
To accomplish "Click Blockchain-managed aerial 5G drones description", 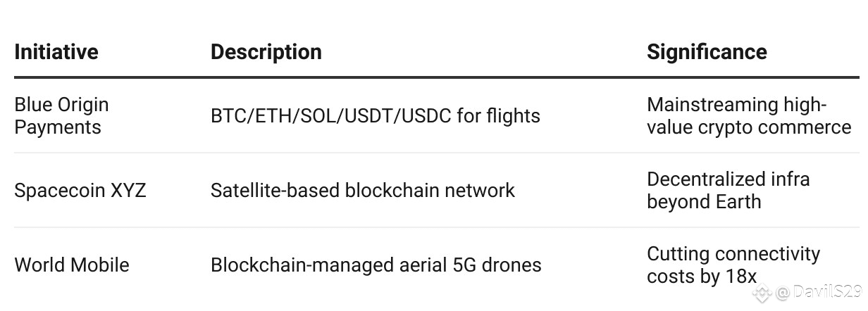I will click(x=376, y=265).
